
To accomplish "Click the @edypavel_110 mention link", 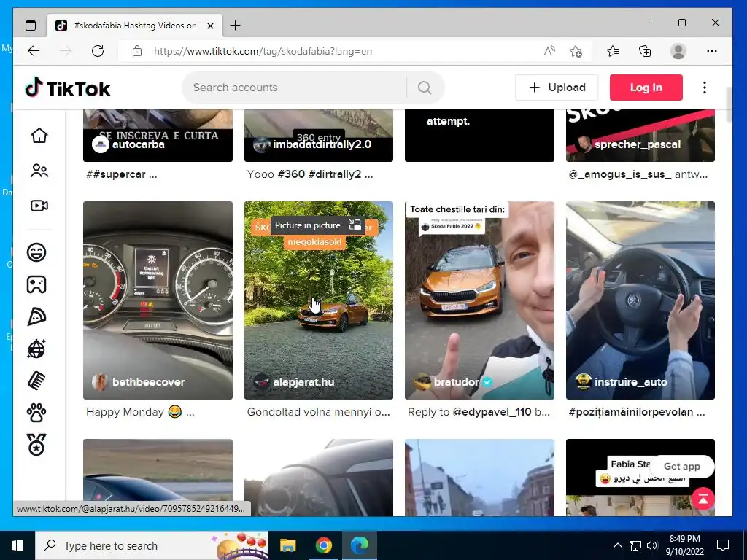I will (x=492, y=412).
